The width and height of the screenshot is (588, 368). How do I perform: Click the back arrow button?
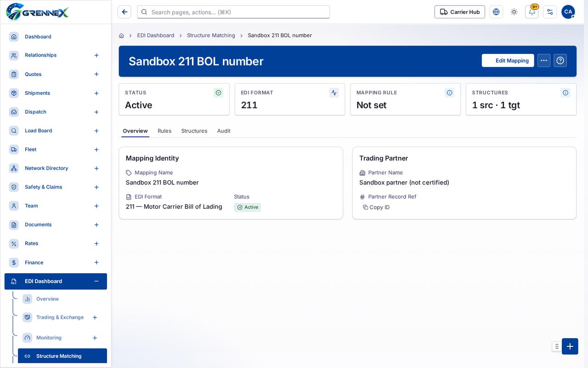(124, 12)
